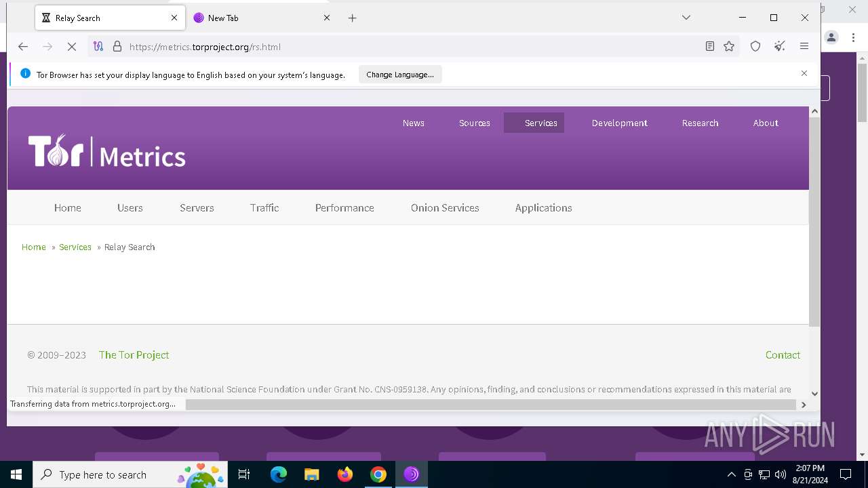
Task: Open the background Chrome window's three-dot menu
Action: (853, 38)
